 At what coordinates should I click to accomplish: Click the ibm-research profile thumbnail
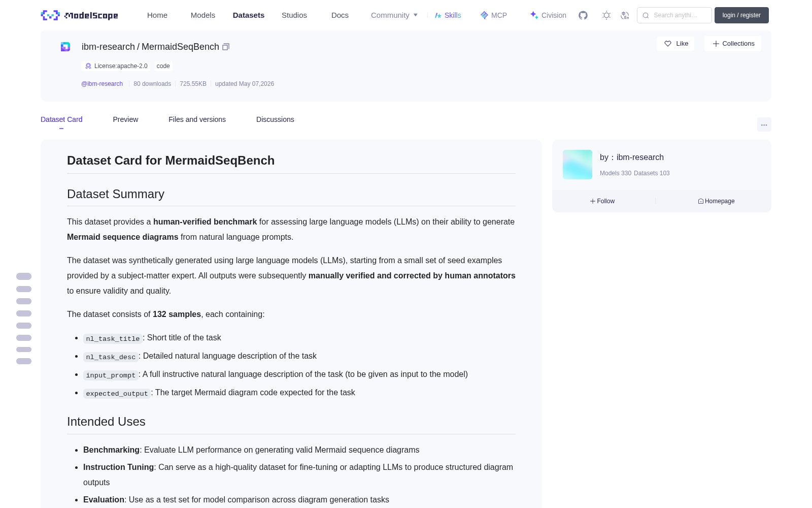click(x=578, y=165)
